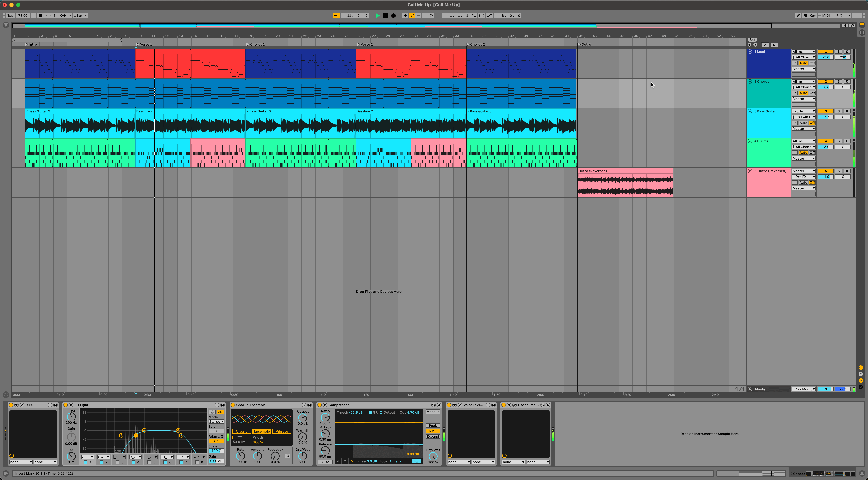Solo the 4 Drums track
868x480 pixels.
(x=838, y=141)
